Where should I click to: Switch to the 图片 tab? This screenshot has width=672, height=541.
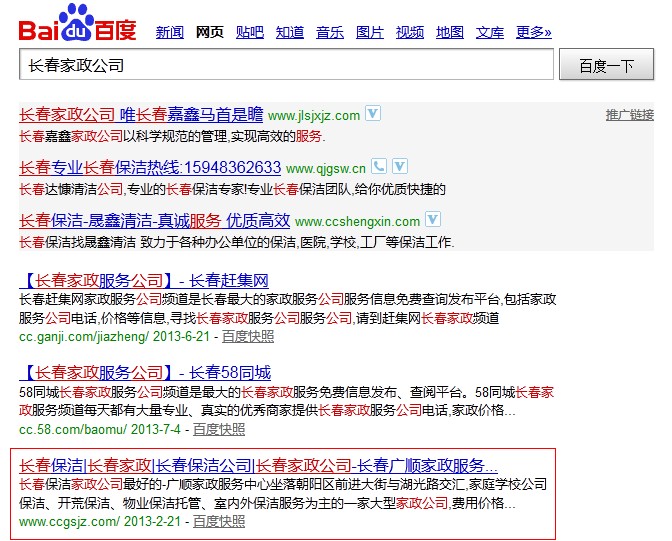pos(370,32)
